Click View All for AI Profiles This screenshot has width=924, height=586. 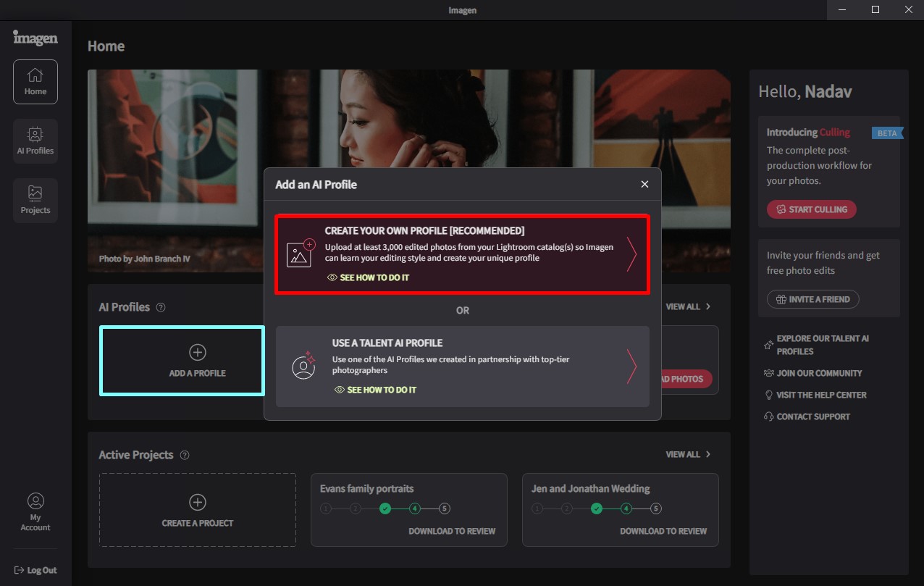pos(688,306)
